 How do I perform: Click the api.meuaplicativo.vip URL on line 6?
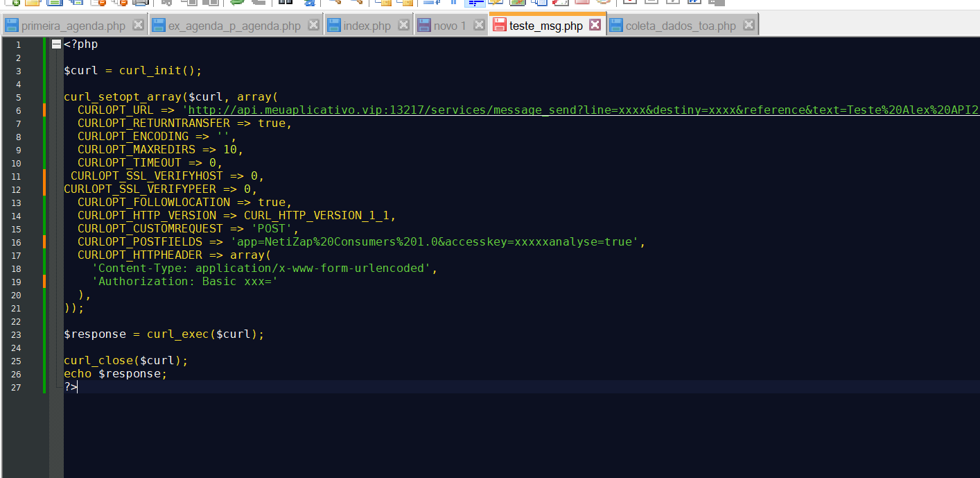click(x=584, y=110)
